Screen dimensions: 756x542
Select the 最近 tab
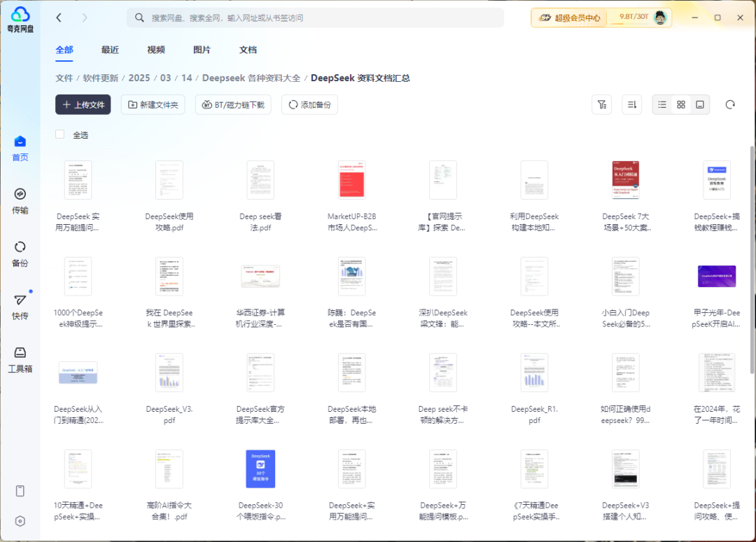110,50
